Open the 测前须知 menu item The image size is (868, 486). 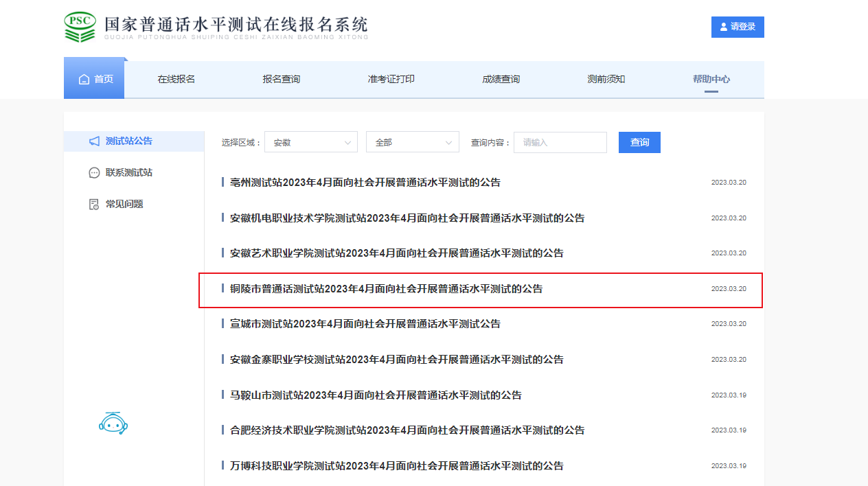point(606,79)
